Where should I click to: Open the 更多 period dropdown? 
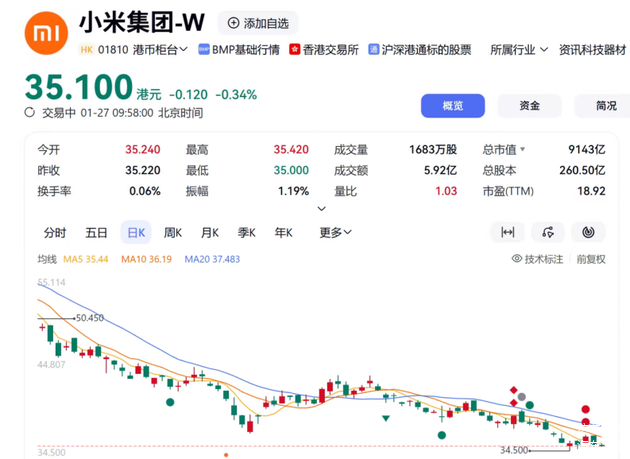[336, 233]
